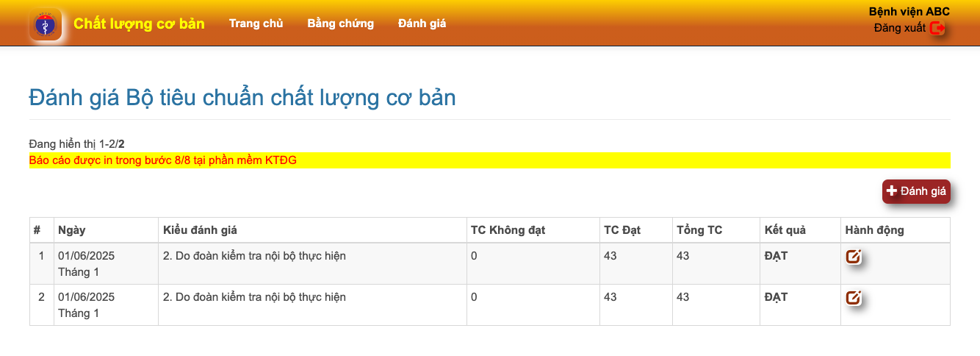980x356 pixels.
Task: Click the Hành động column header
Action: coord(874,230)
